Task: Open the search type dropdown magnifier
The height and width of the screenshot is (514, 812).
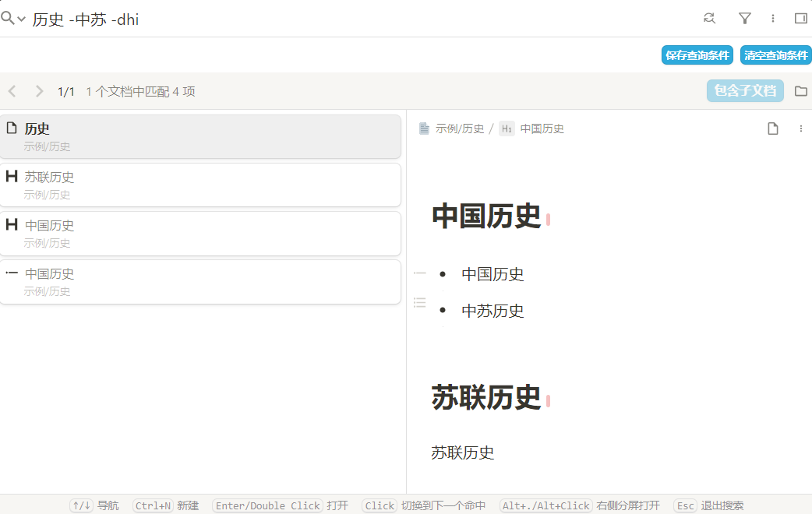Action: (x=13, y=19)
